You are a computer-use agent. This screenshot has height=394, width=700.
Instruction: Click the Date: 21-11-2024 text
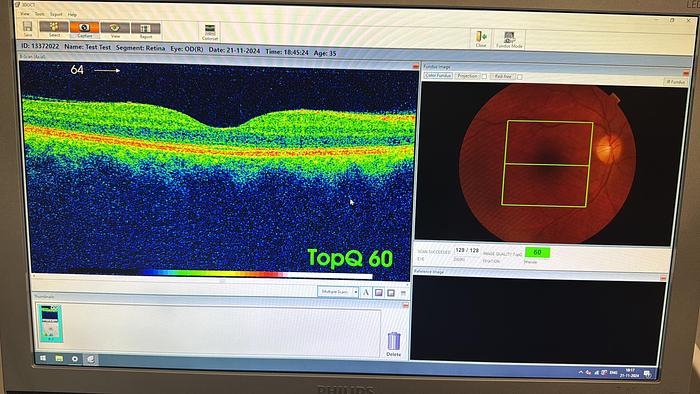pyautogui.click(x=234, y=50)
